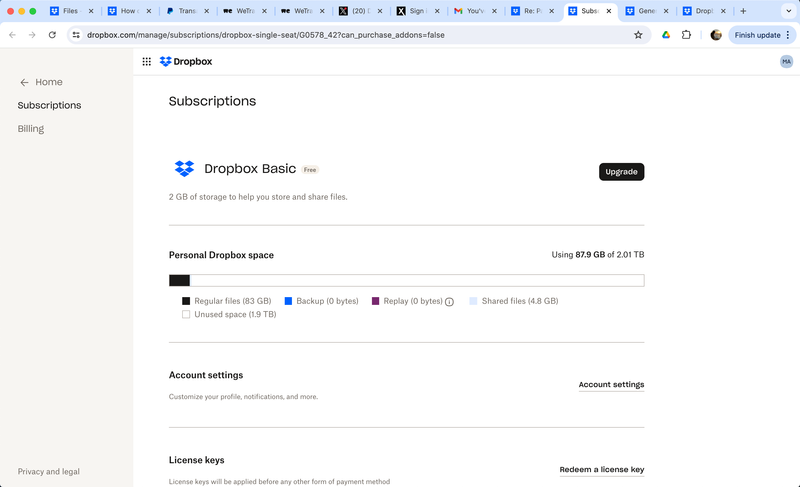This screenshot has height=487, width=800.
Task: Switch to the last Dropbox tab
Action: tap(703, 11)
